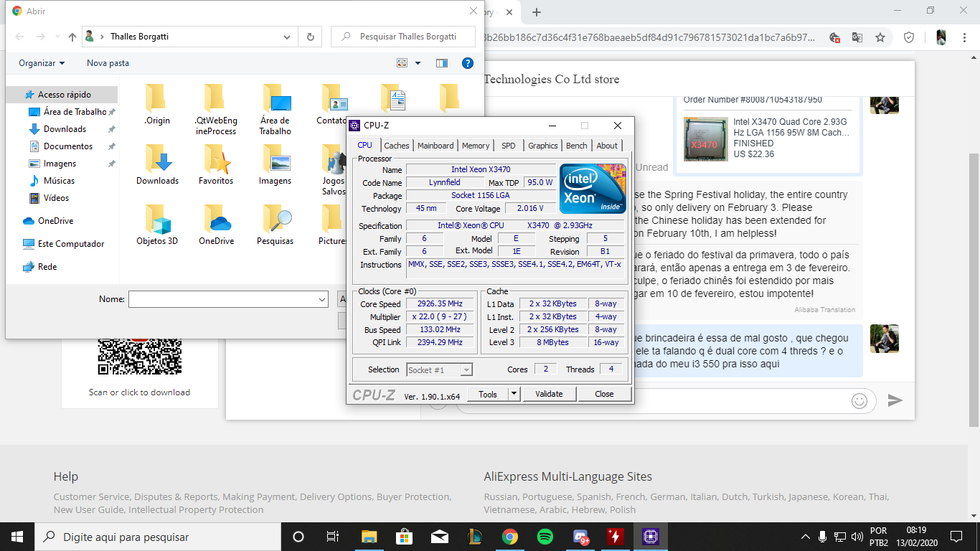The height and width of the screenshot is (551, 980).
Task: Open the Socket #1 selection dropdown
Action: tap(466, 370)
